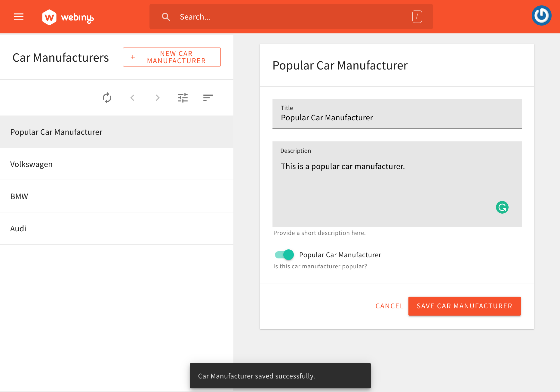
Task: Open the user account avatar menu
Action: (541, 15)
